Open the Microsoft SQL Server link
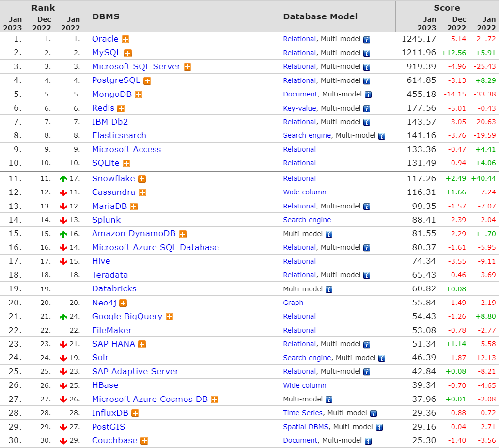 [x=136, y=66]
